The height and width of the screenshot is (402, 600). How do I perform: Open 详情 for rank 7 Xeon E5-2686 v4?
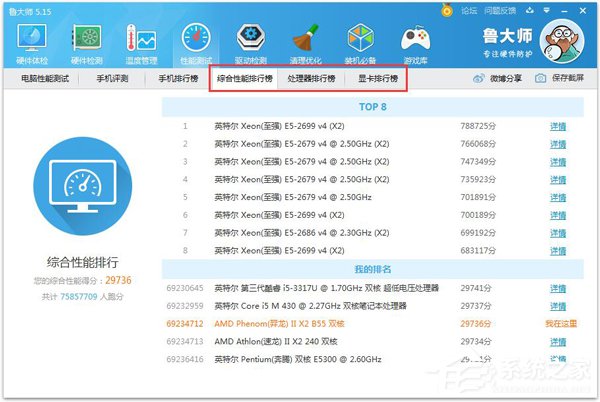[558, 233]
